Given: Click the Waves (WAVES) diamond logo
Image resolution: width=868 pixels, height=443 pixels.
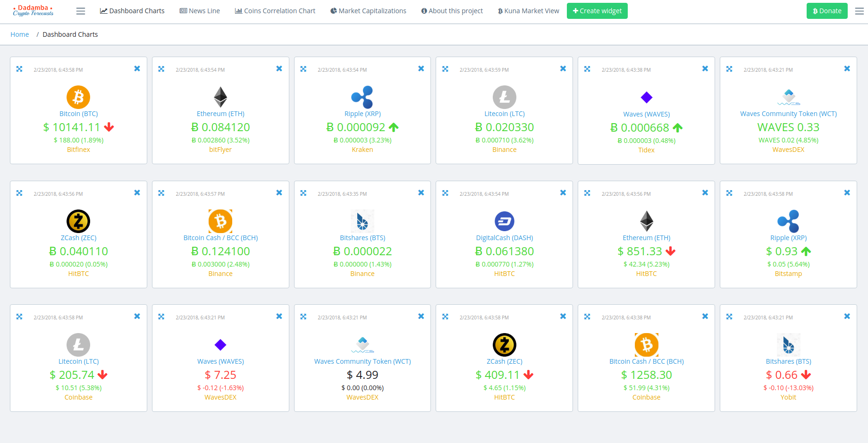Looking at the screenshot, I should pos(646,97).
